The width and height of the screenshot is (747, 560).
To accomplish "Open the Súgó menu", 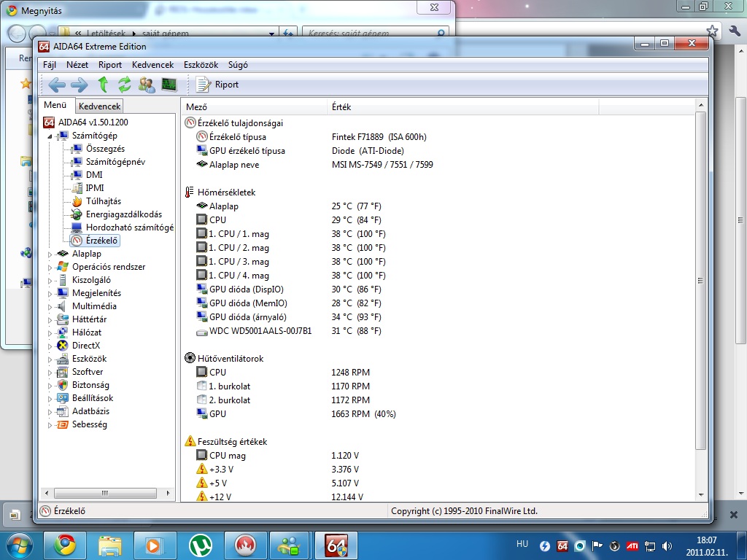I will 238,65.
